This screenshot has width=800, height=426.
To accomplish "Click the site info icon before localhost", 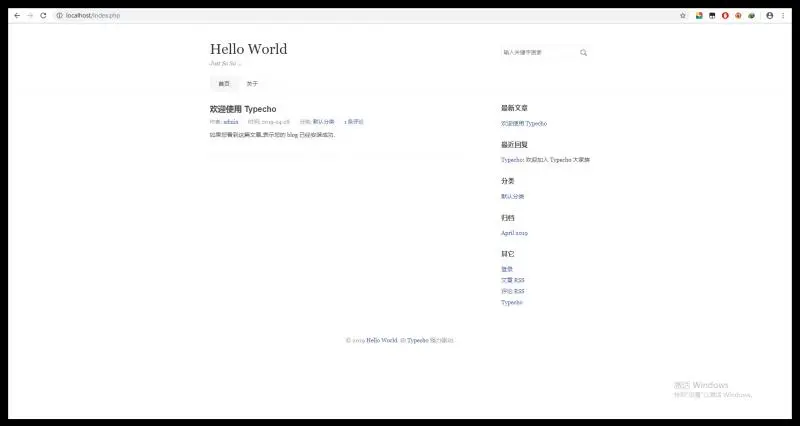I will coord(59,16).
